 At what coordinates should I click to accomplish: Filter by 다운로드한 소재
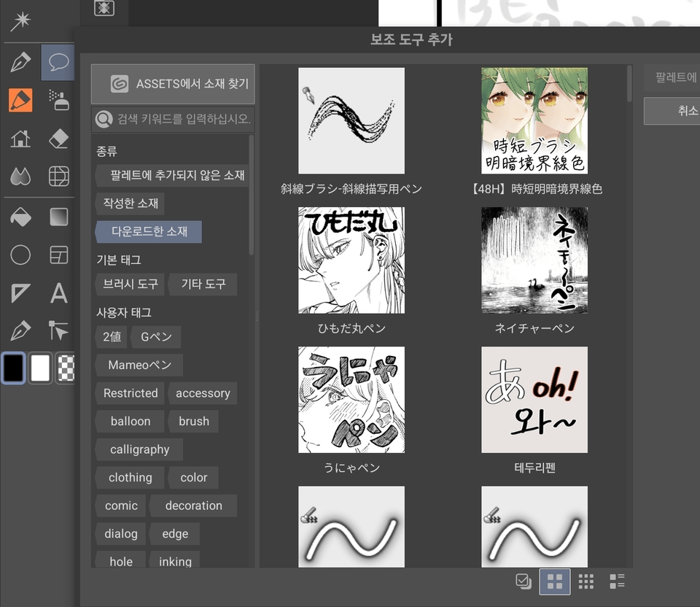149,231
